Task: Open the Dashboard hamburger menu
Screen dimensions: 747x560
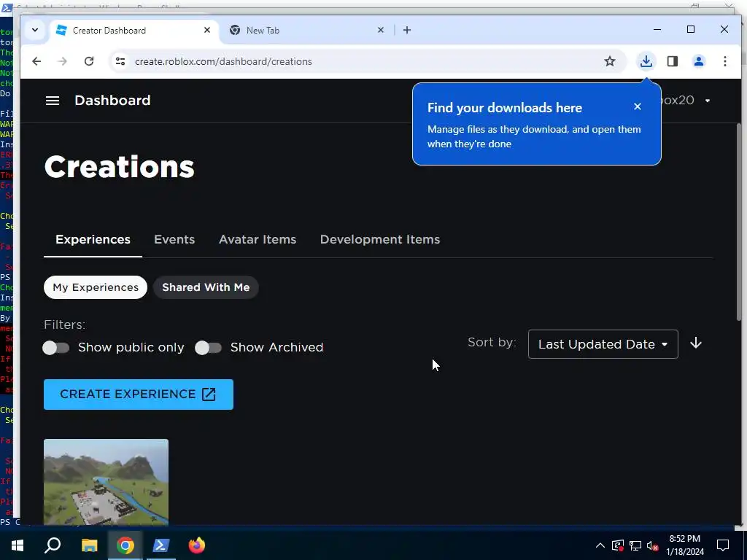Action: coord(53,101)
